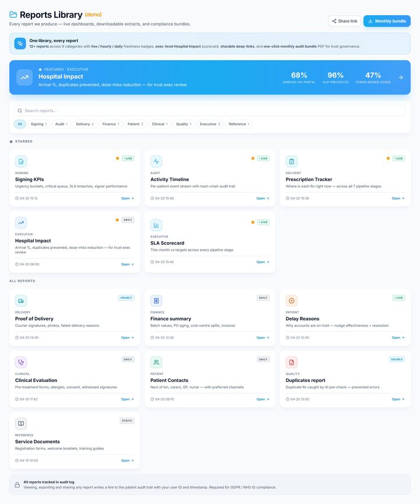Viewport: 420px width, 504px height.
Task: Click the audit log lock icon
Action: pos(17,485)
